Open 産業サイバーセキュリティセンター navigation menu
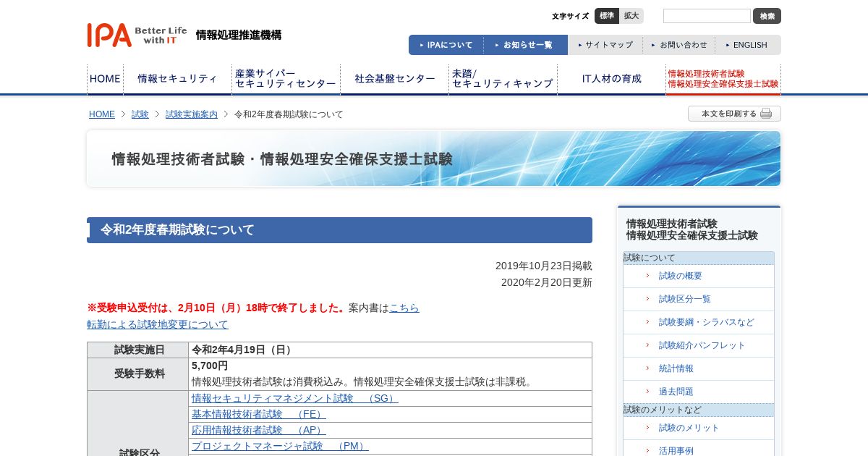This screenshot has height=456, width=868. [286, 79]
